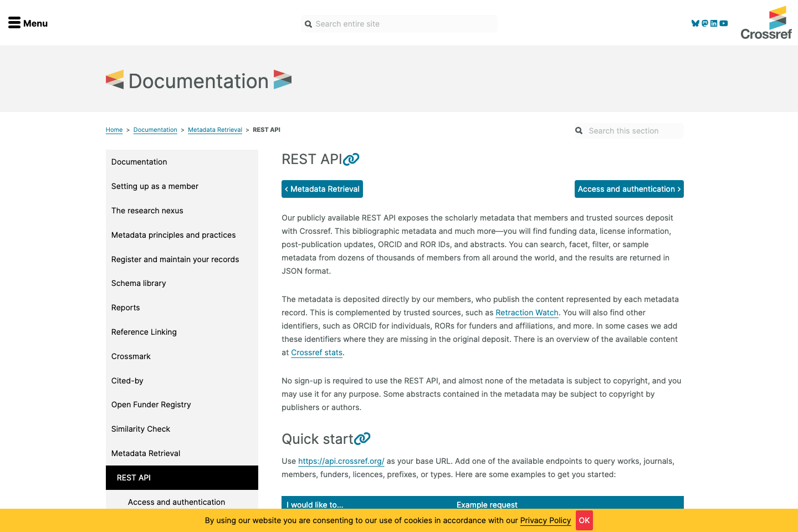Open the YouTube channel icon
Image resolution: width=798 pixels, height=532 pixels.
(723, 23)
